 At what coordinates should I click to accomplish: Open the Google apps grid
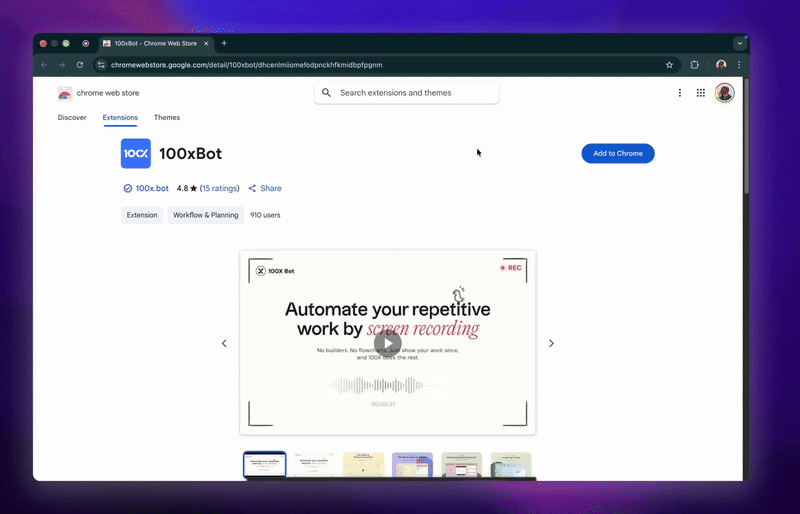[x=701, y=92]
